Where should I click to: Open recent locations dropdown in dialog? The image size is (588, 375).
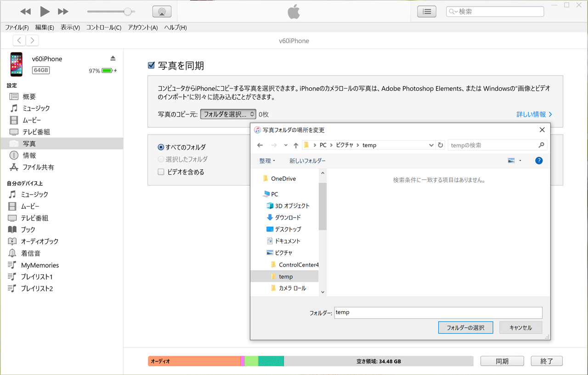pos(286,145)
